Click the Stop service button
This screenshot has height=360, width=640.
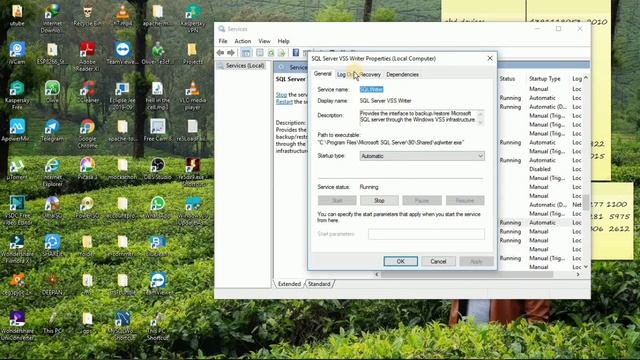pyautogui.click(x=379, y=200)
